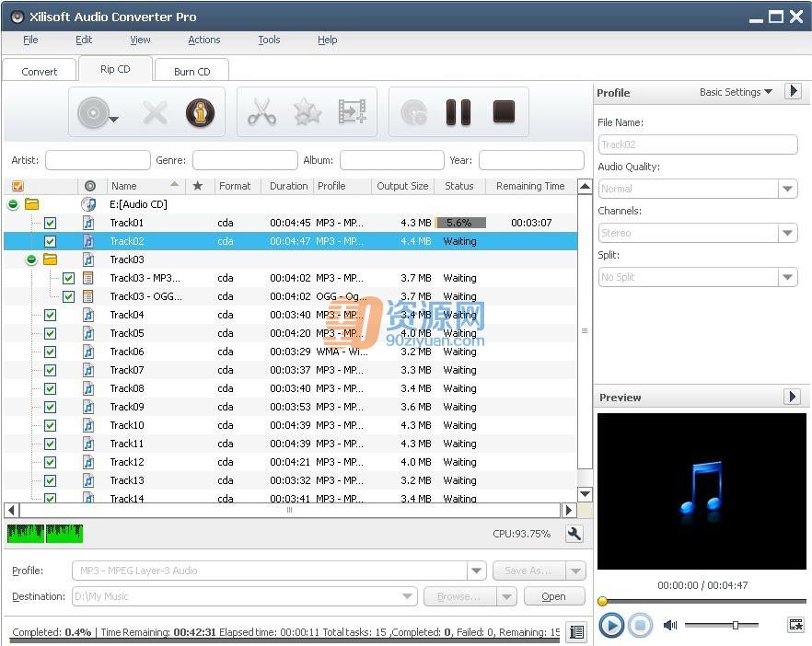Screen dimensions: 812x646
Task: Click the Save As... button
Action: (528, 571)
